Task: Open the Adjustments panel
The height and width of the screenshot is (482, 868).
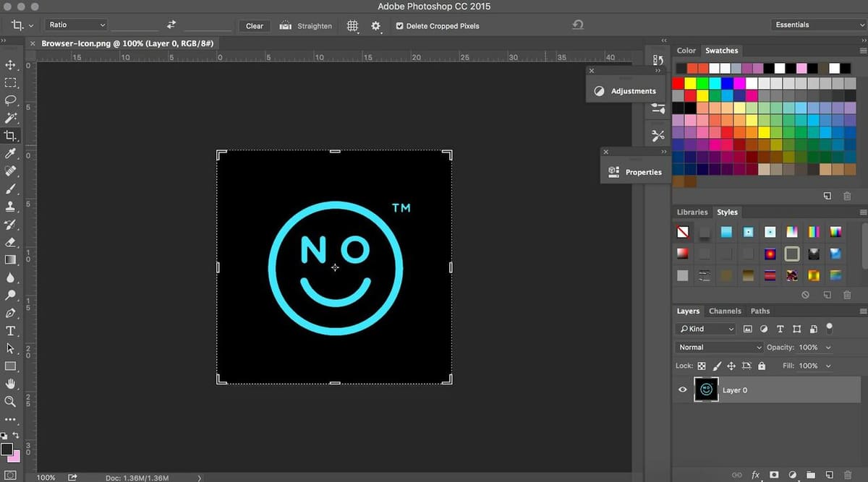Action: click(626, 91)
